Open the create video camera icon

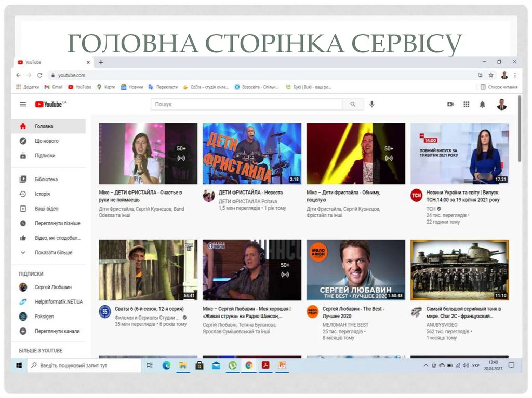tap(450, 104)
